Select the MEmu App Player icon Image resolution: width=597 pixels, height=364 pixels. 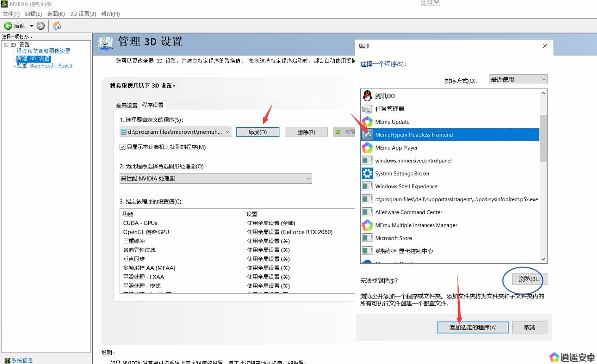[367, 148]
